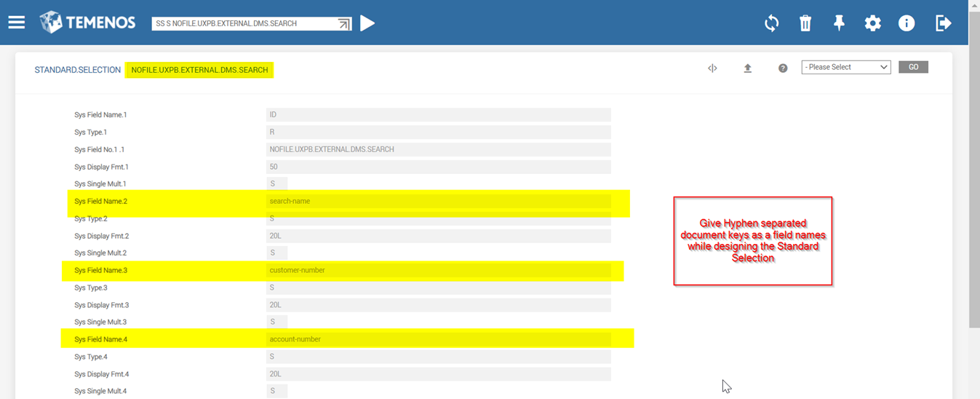
Task: Click the refresh sync icon
Action: [771, 23]
